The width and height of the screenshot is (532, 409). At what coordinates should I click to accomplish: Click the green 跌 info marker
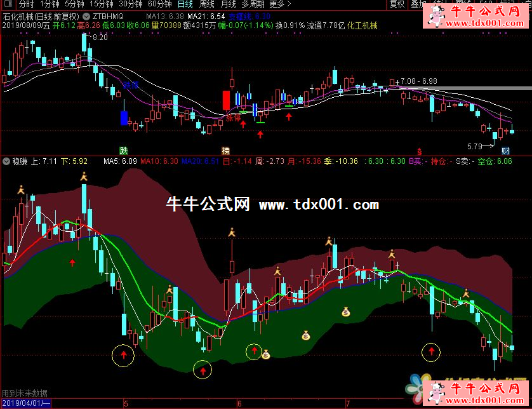tap(124, 151)
